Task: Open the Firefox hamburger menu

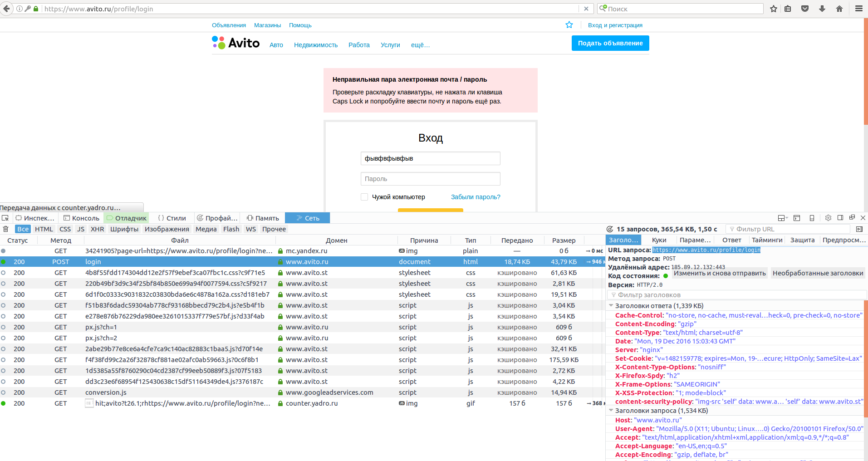Action: point(859,9)
